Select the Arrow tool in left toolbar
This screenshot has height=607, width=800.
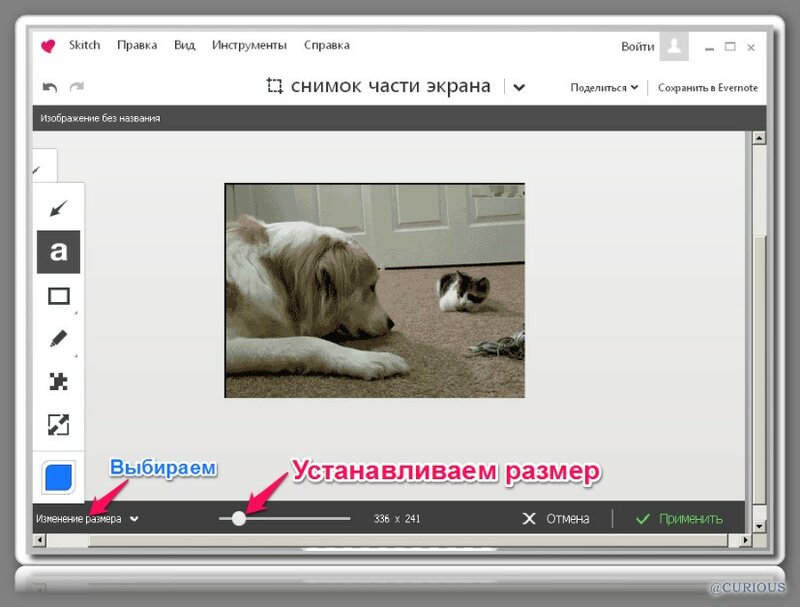(x=58, y=208)
